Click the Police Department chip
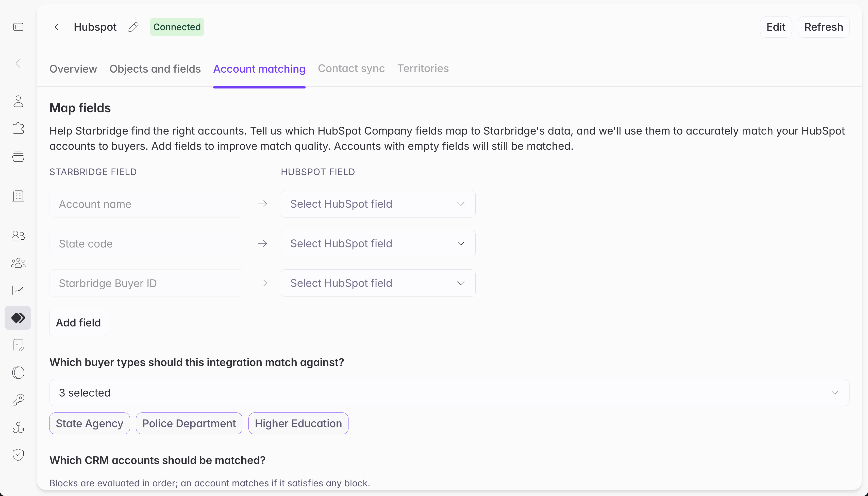Image resolution: width=868 pixels, height=496 pixels. [x=189, y=423]
